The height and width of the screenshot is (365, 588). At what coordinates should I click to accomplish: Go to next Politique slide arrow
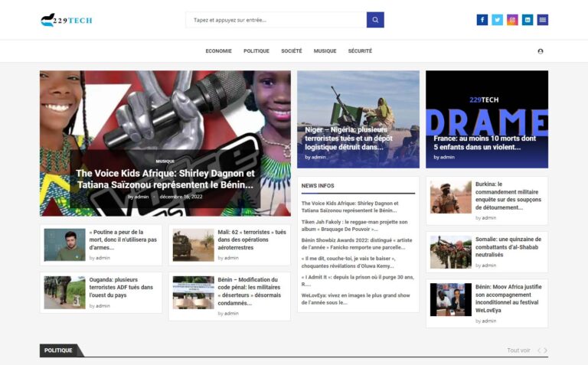[x=546, y=350]
